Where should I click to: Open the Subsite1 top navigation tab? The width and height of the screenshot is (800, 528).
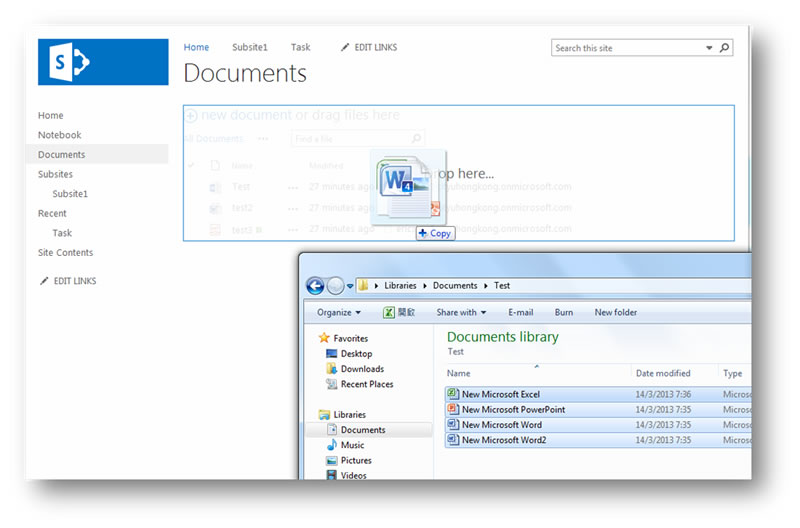[x=250, y=47]
